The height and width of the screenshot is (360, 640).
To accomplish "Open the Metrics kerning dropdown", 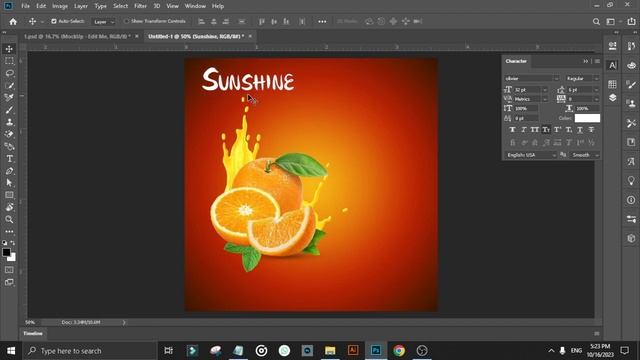I will click(x=544, y=99).
